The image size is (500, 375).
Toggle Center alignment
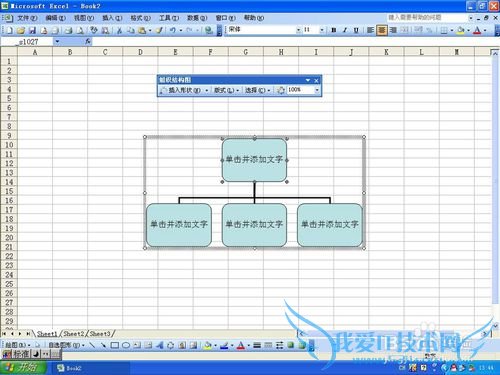[x=382, y=30]
